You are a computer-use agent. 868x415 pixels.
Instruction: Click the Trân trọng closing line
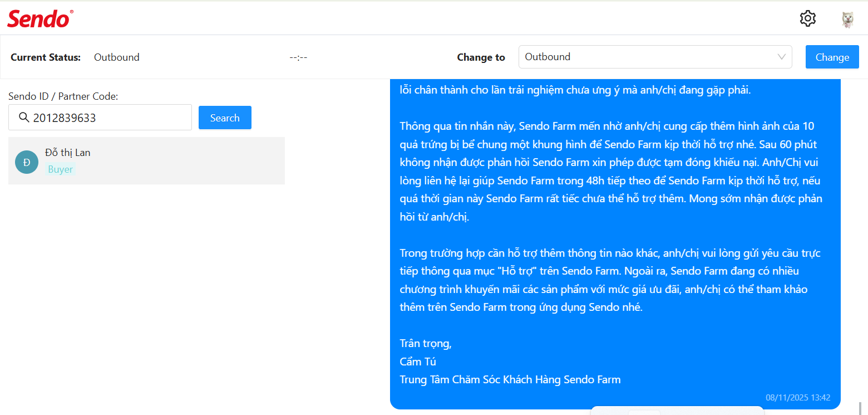426,343
